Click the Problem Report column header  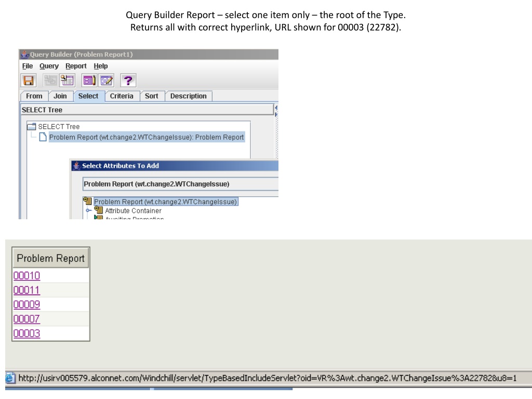point(51,258)
